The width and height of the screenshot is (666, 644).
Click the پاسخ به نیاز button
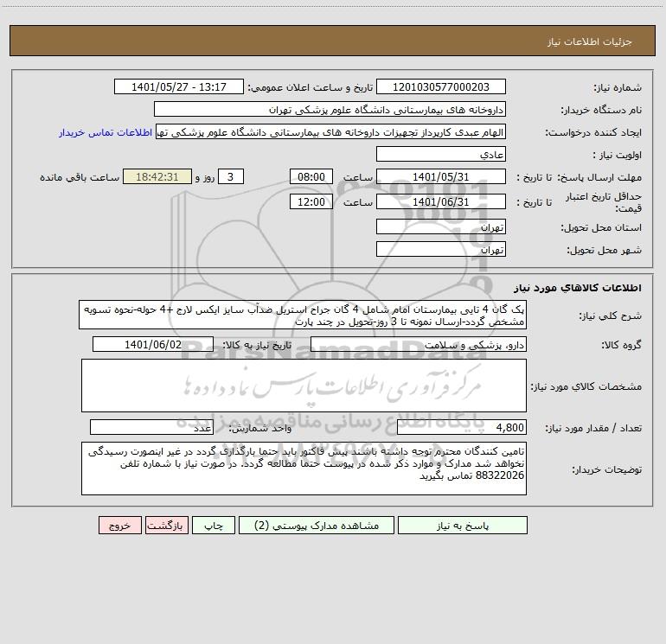coord(463,525)
